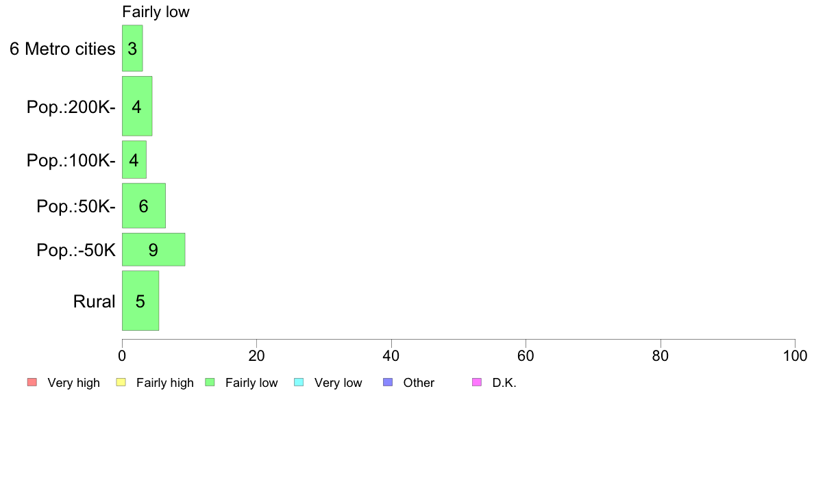Select the Pop.:200K- bar
Screen dimensions: 814x504
(137, 106)
